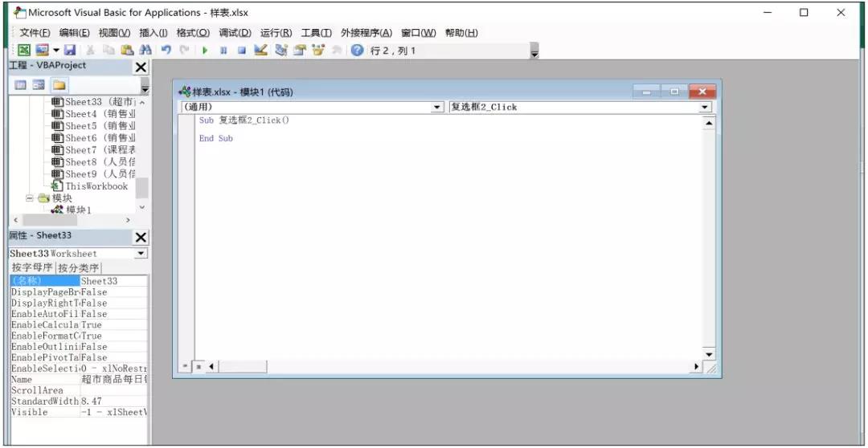This screenshot has width=868, height=448.
Task: Close the 工程 - VBAProject panel
Action: point(141,67)
